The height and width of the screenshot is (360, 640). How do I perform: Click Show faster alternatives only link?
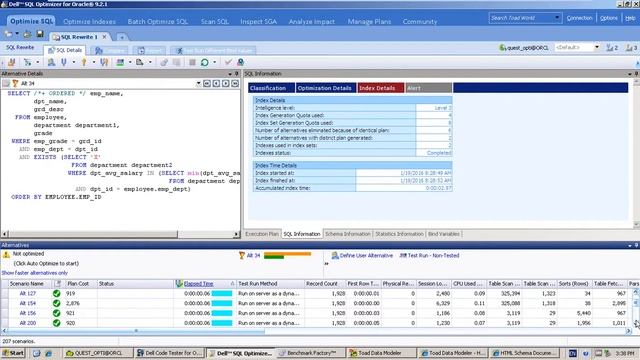[x=35, y=273]
